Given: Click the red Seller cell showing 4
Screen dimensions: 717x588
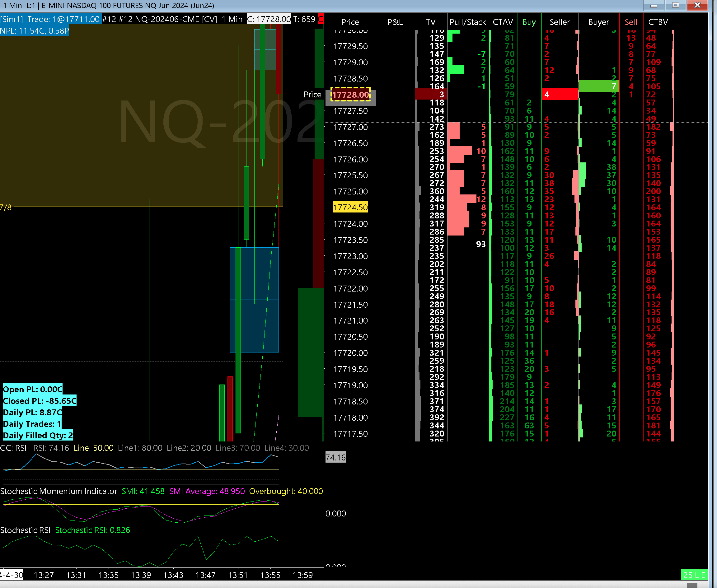Looking at the screenshot, I should pyautogui.click(x=560, y=95).
